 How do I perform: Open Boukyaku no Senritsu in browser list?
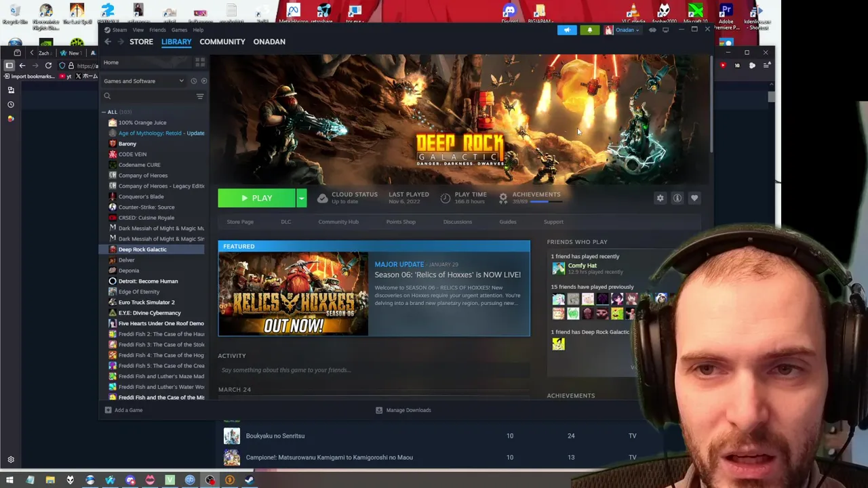coord(275,436)
